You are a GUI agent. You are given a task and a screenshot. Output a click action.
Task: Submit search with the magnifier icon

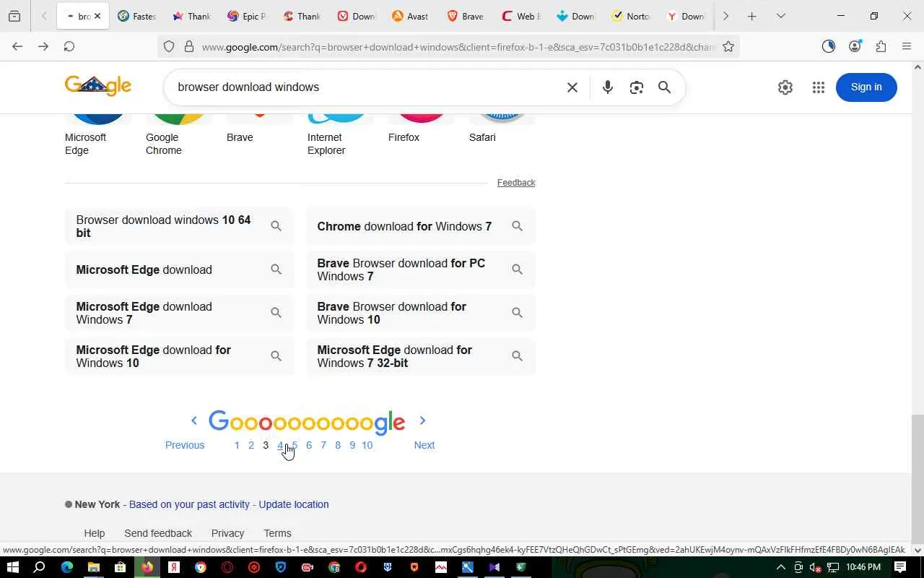665,87
